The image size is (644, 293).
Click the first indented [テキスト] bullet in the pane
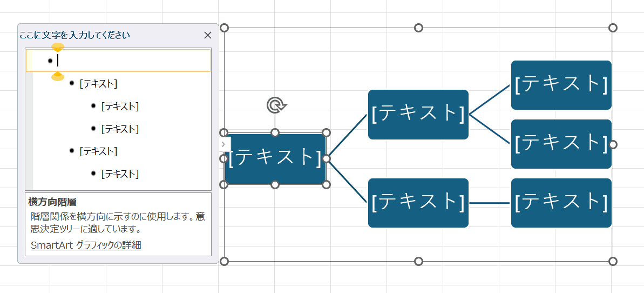click(98, 84)
